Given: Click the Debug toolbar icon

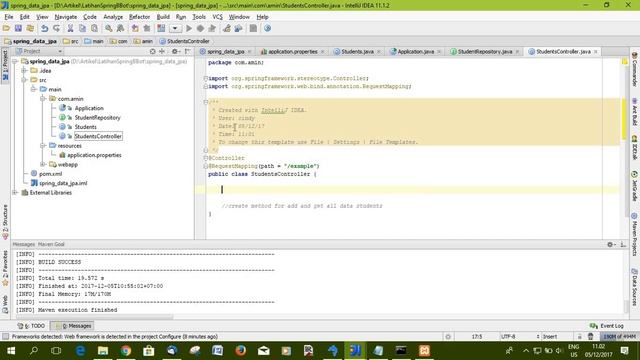Looking at the screenshot, I should click(x=200, y=28).
